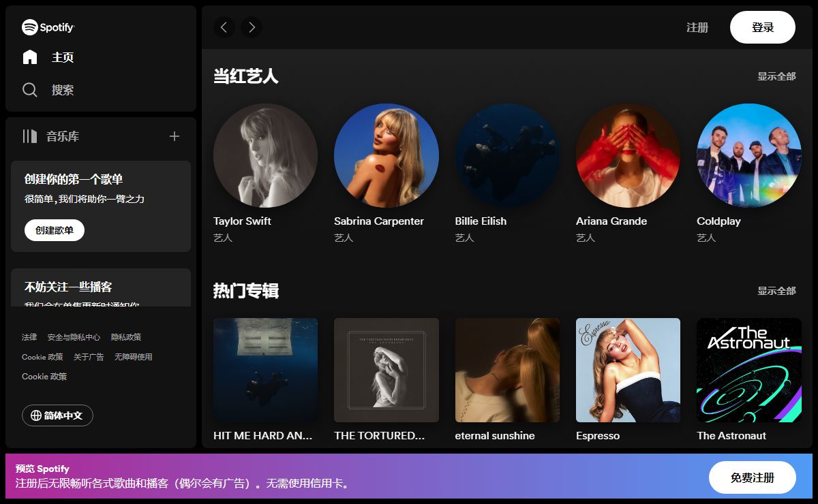Select 搜索 in the sidebar
The image size is (818, 504).
[x=63, y=90]
